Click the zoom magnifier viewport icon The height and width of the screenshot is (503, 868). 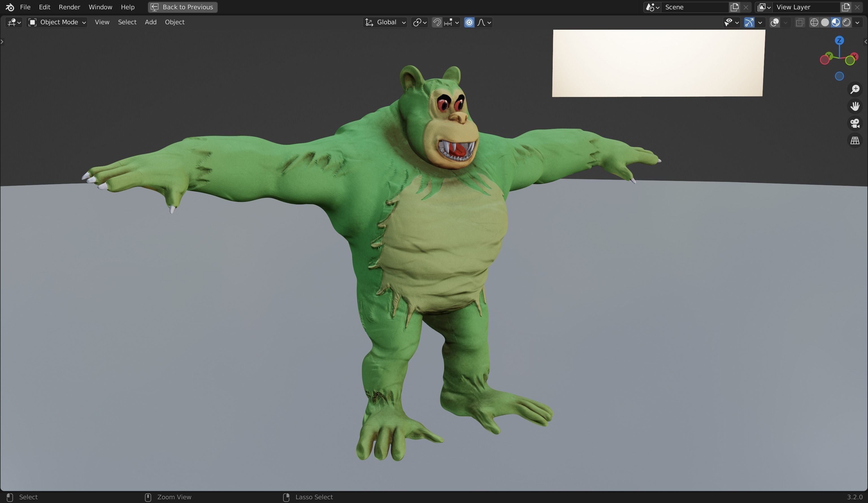point(855,89)
